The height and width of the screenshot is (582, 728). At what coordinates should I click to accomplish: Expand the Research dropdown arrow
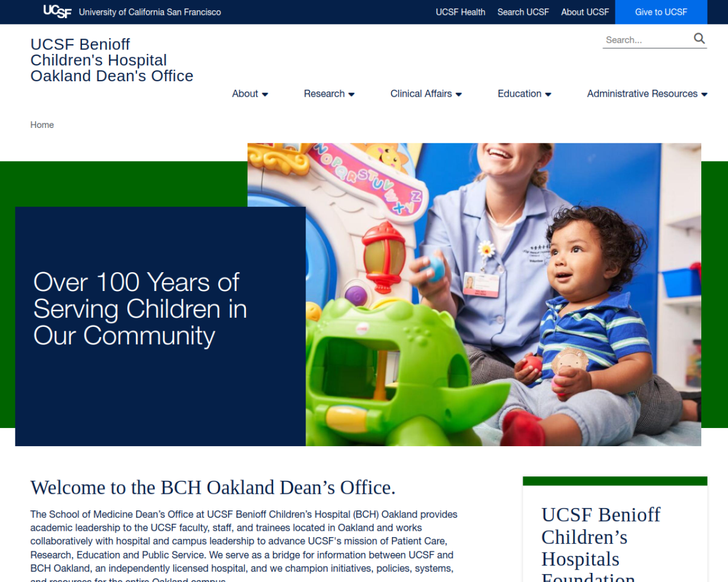(x=351, y=94)
